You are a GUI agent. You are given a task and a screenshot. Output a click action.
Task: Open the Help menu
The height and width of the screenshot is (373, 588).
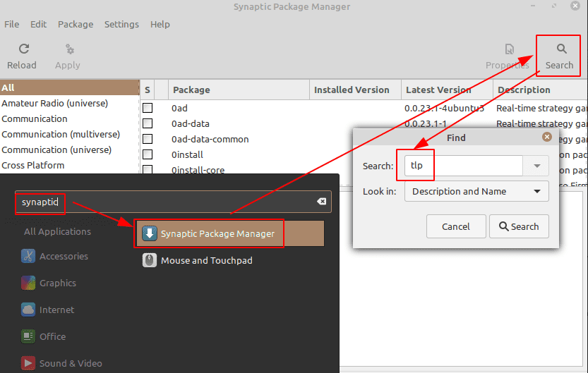coord(160,25)
